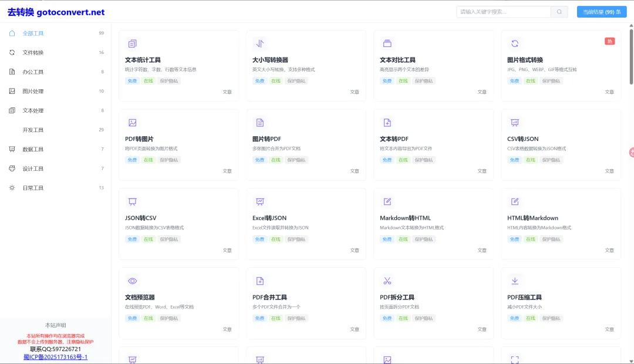Click the copy icon beside 文本处理
The height and width of the screenshot is (364, 634).
coord(12,110)
